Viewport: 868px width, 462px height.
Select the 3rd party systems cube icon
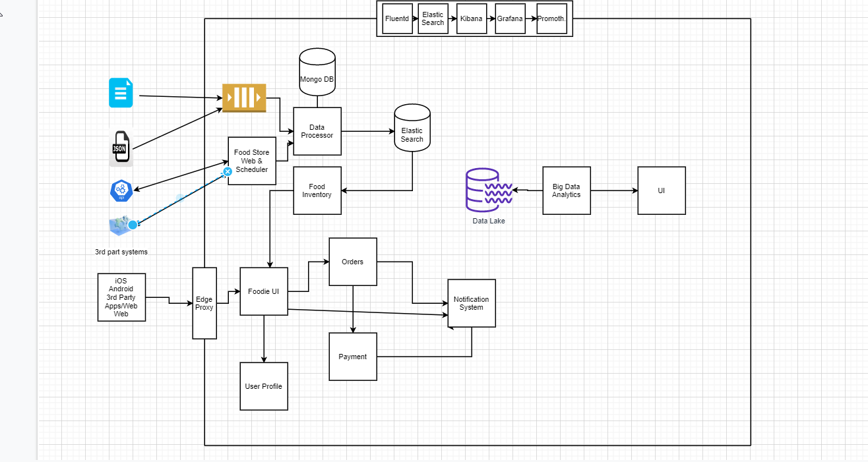[121, 227]
